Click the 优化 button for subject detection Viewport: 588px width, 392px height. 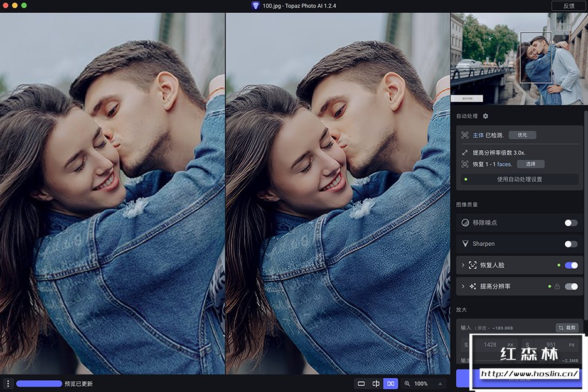[x=522, y=135]
